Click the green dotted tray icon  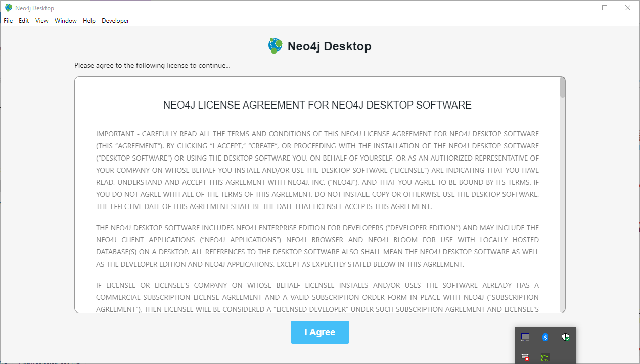coord(545,357)
